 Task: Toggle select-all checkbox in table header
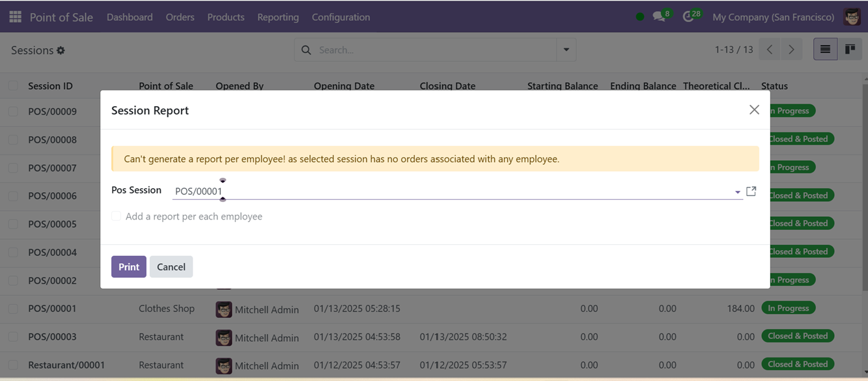click(13, 85)
